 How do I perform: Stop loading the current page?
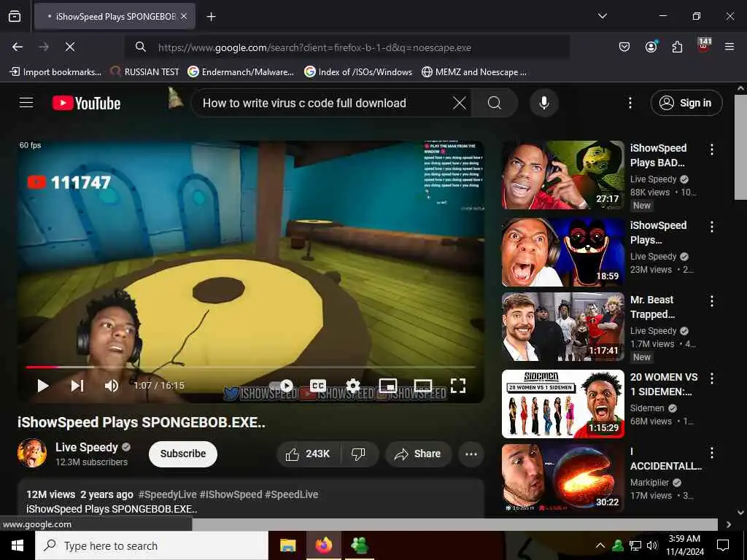[70, 47]
